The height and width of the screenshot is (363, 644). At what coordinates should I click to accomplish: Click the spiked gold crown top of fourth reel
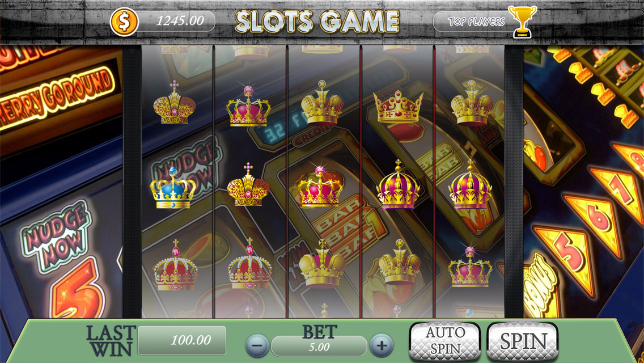(397, 107)
